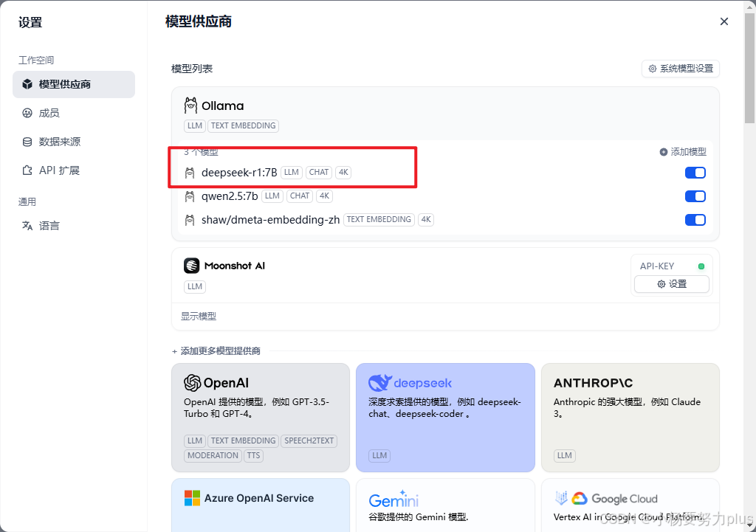Click the puzzle icon for API 扩展
Screen dimensions: 756x532
click(x=27, y=170)
